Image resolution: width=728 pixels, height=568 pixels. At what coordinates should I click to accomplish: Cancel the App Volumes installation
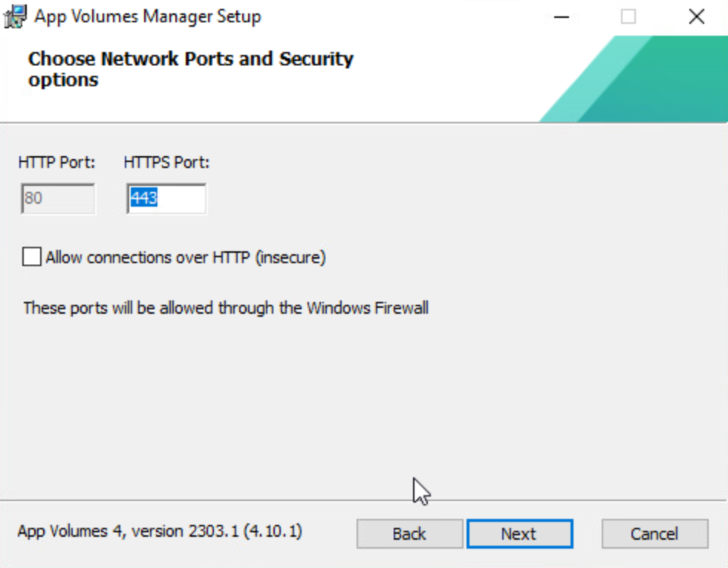coord(654,534)
